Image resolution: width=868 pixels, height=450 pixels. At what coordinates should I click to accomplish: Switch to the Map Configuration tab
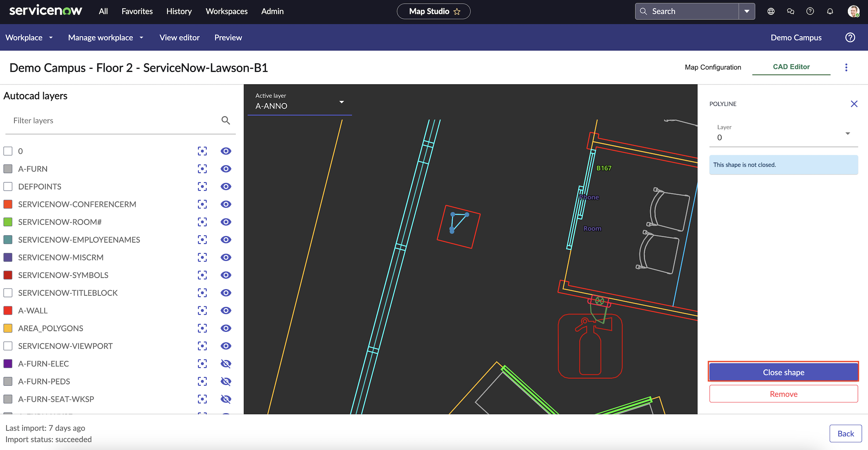point(713,67)
